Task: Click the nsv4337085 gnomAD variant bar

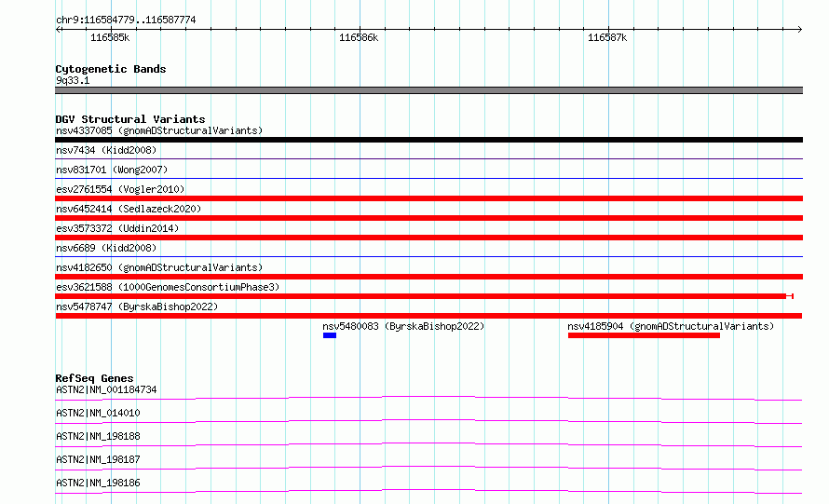Action: tap(428, 140)
